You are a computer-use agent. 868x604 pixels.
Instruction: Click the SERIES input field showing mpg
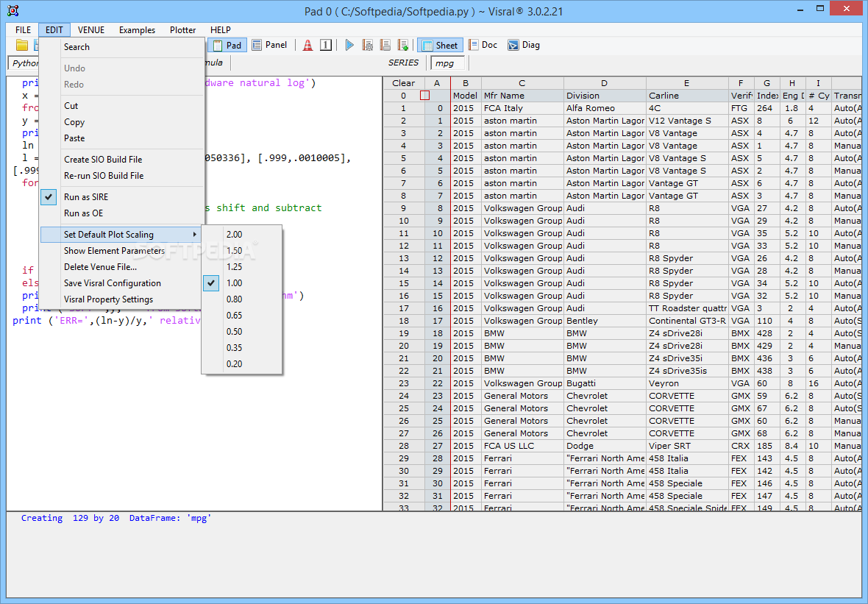pos(447,63)
